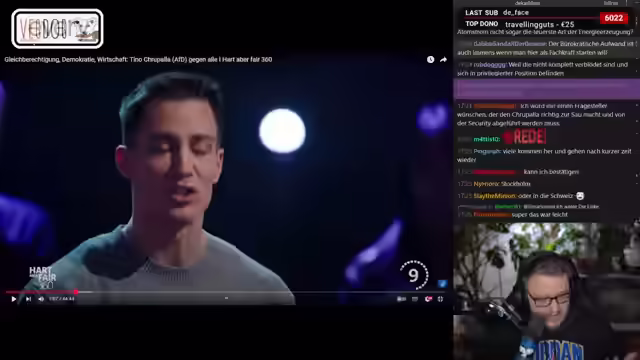This screenshot has height=360, width=640.
Task: Click the red scrubber on the video progress bar
Action: [76, 292]
